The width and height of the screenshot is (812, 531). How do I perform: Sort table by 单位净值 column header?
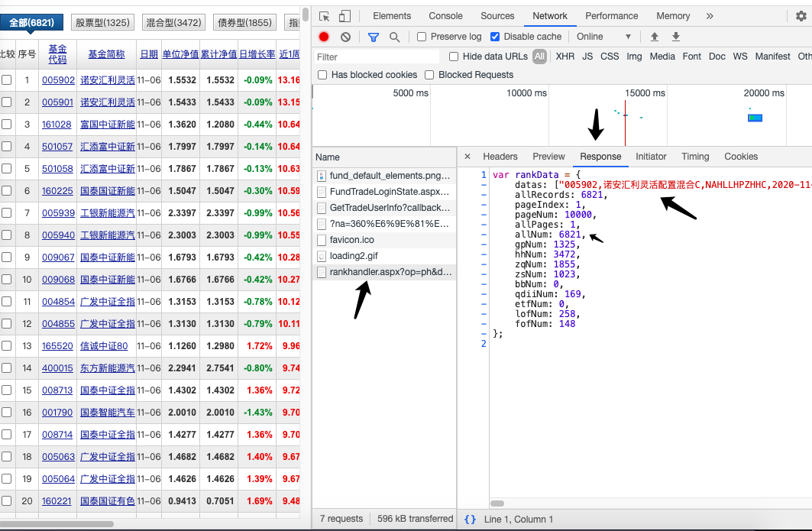(180, 54)
